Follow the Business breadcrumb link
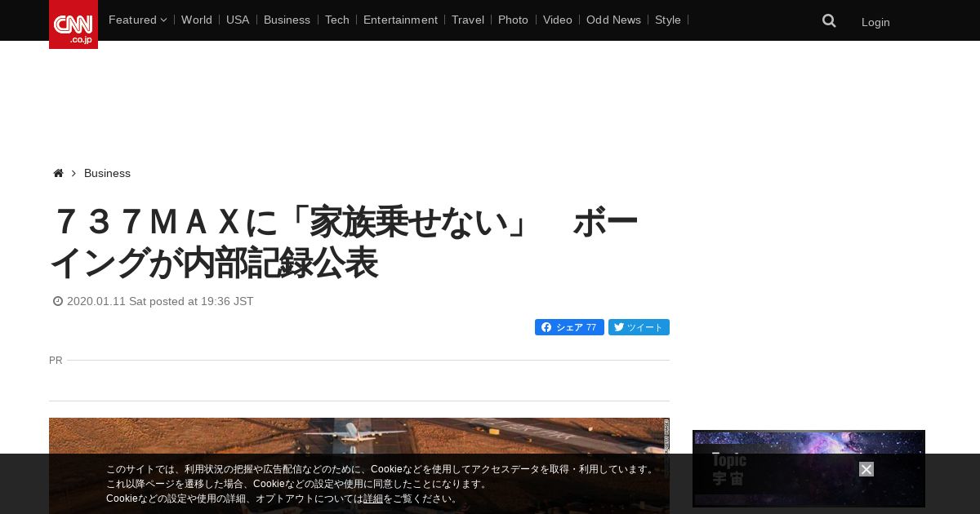Viewport: 980px width, 514px height. [x=107, y=173]
